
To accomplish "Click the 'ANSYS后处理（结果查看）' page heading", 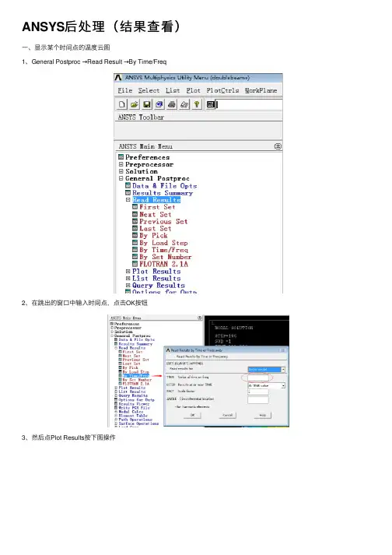I will (x=102, y=27).
